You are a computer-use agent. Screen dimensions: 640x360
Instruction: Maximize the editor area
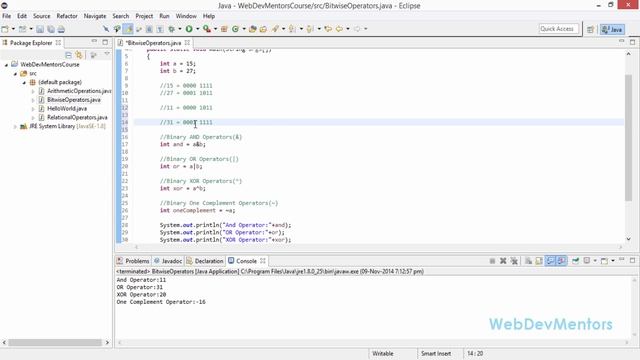coord(632,42)
